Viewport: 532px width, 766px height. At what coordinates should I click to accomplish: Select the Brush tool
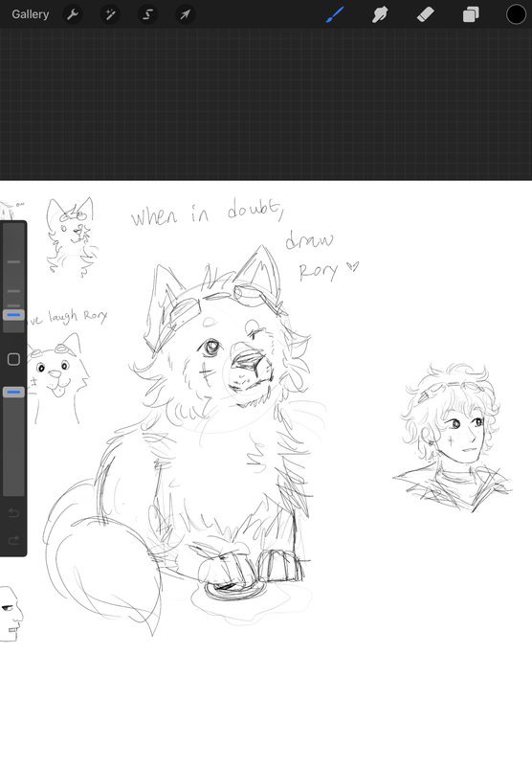pos(335,14)
